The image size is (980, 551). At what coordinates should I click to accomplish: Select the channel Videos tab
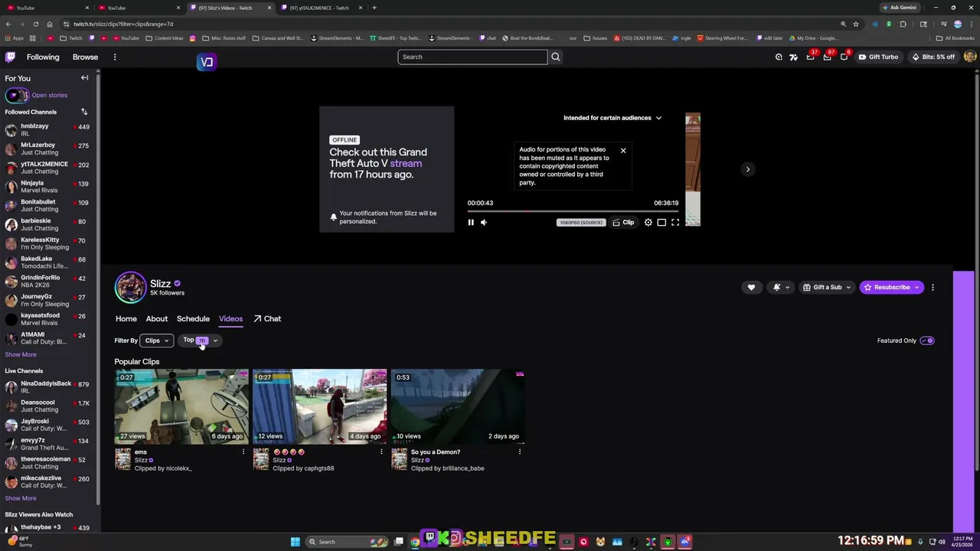point(230,319)
